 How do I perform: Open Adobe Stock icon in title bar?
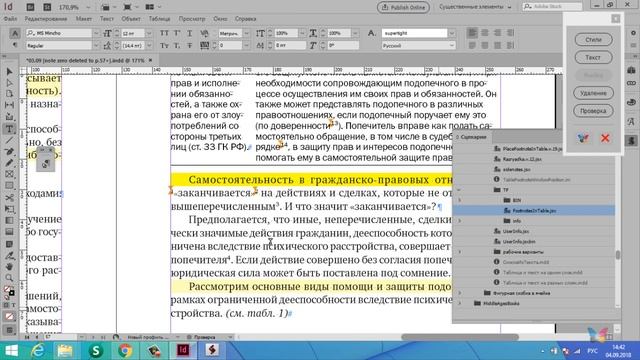pos(47,7)
